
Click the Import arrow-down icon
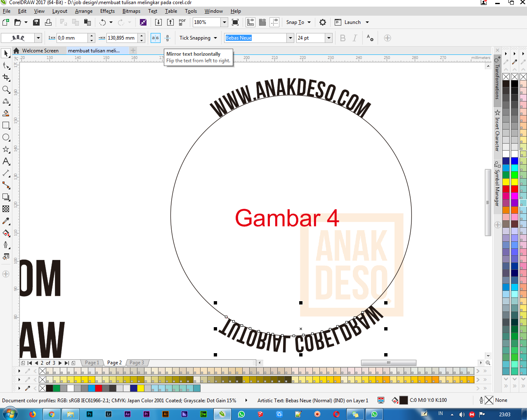click(x=158, y=22)
